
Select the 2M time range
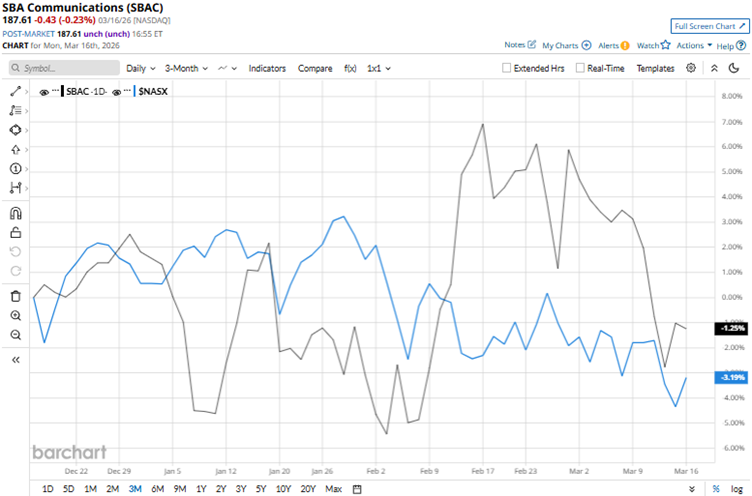tap(113, 488)
